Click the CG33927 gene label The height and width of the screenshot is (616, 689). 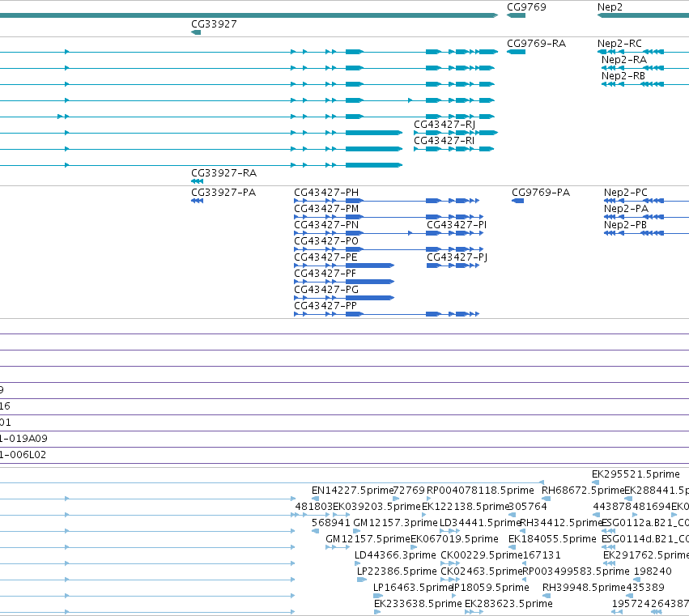tap(214, 24)
